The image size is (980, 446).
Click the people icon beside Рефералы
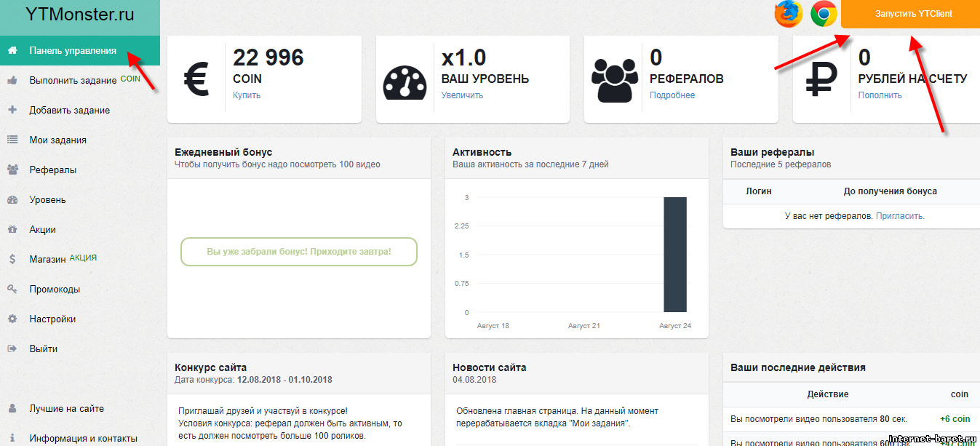[x=12, y=170]
